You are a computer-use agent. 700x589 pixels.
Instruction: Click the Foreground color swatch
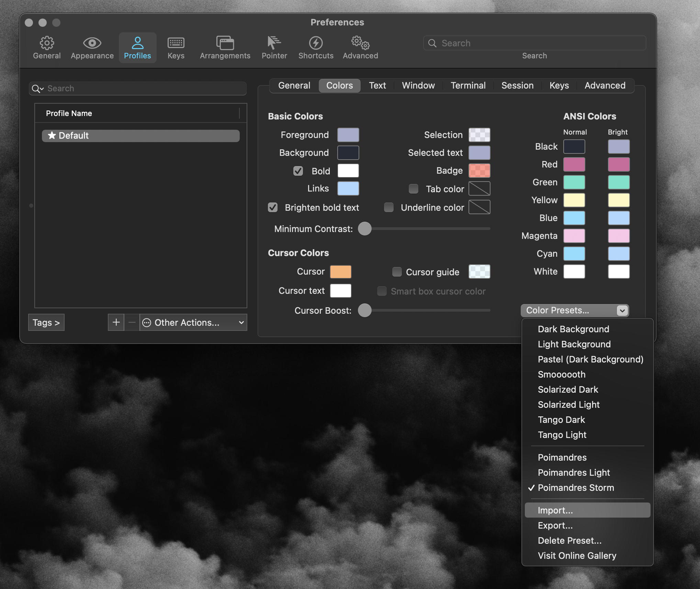tap(348, 135)
